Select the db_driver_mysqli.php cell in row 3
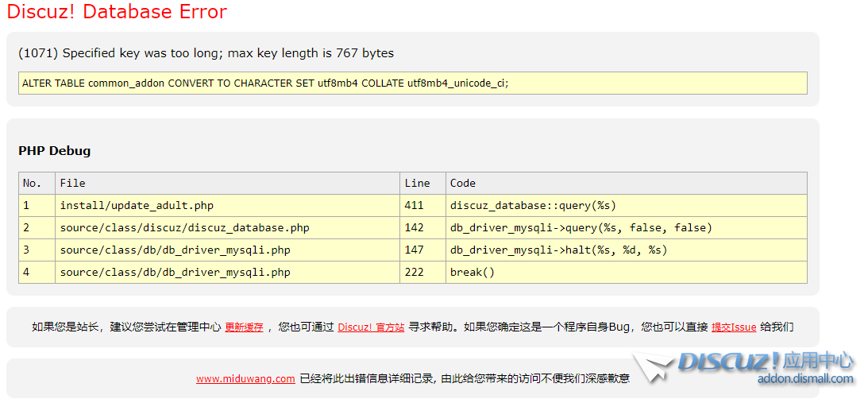Viewport: 868px width, 399px height. click(x=227, y=250)
